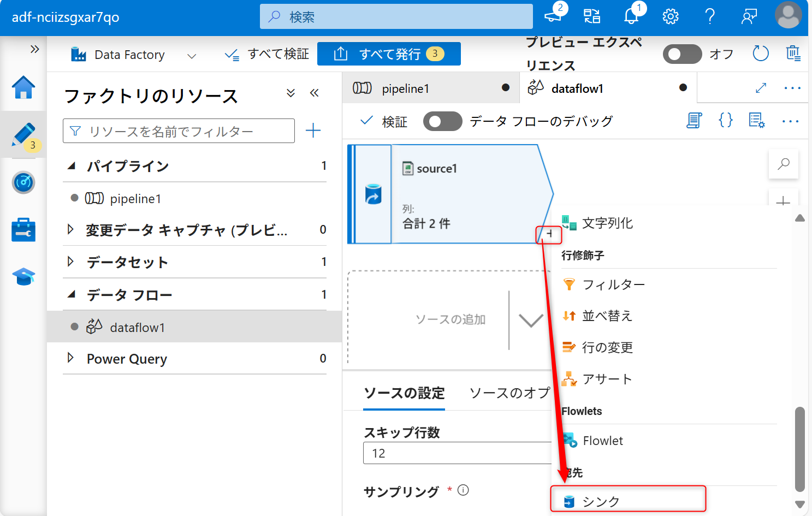Open the Manage toolbox icon in sidebar

point(23,229)
